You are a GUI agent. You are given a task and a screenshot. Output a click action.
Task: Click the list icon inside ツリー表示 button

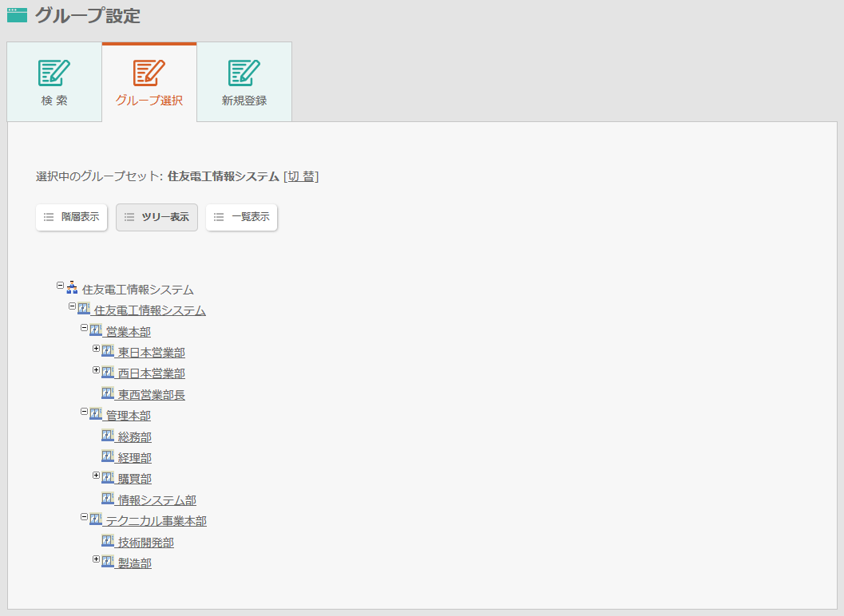(x=129, y=217)
